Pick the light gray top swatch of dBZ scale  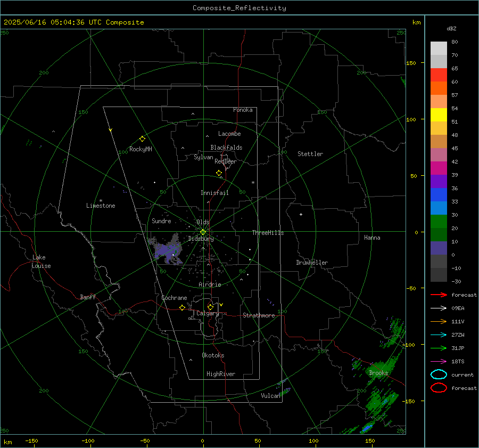[439, 48]
